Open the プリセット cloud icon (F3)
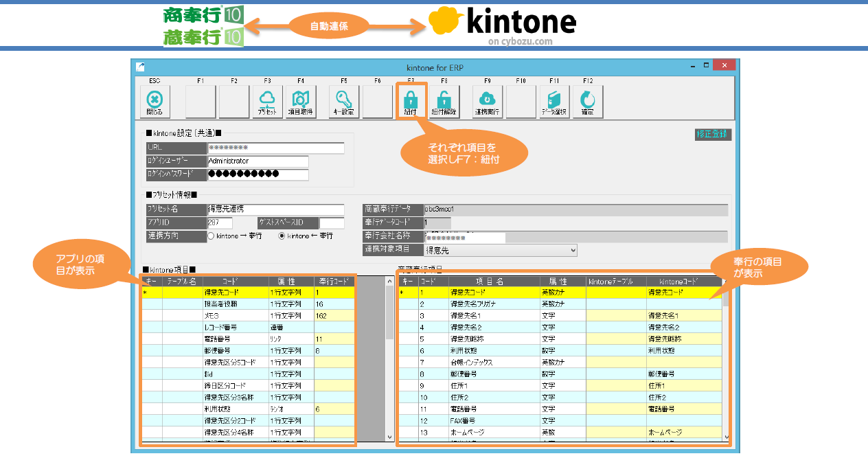This screenshot has height=456, width=868. coord(268,102)
